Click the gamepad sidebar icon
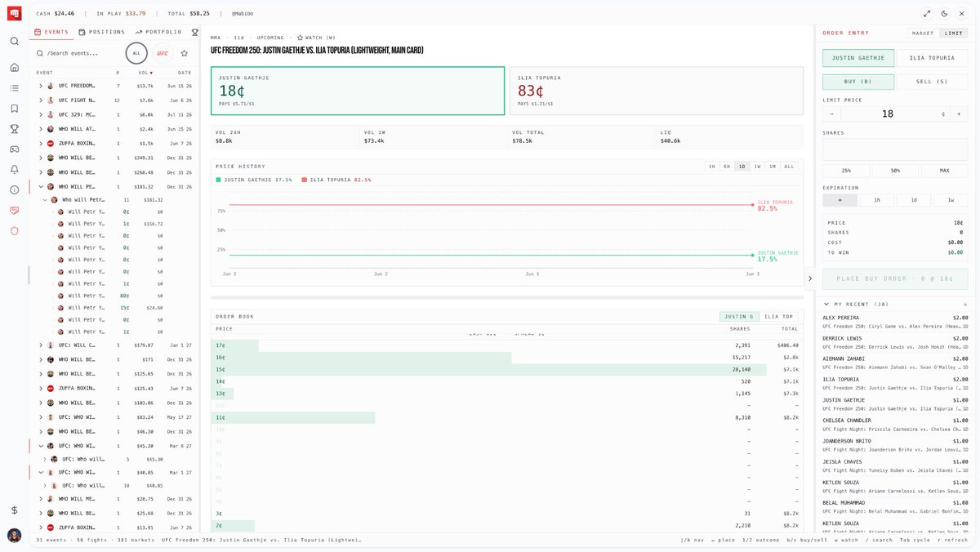Screen dimensions: 980x552 coord(15,149)
